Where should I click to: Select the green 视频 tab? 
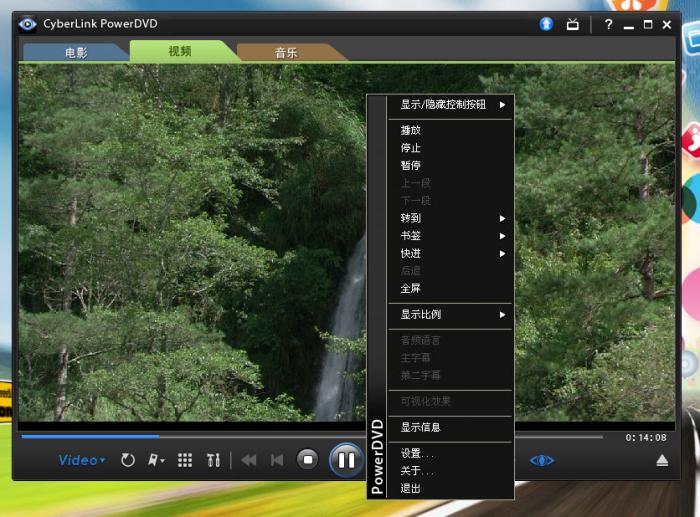[180, 51]
